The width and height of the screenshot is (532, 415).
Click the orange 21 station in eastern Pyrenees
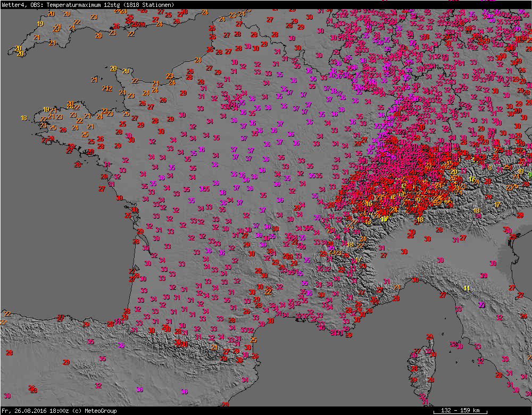click(214, 347)
